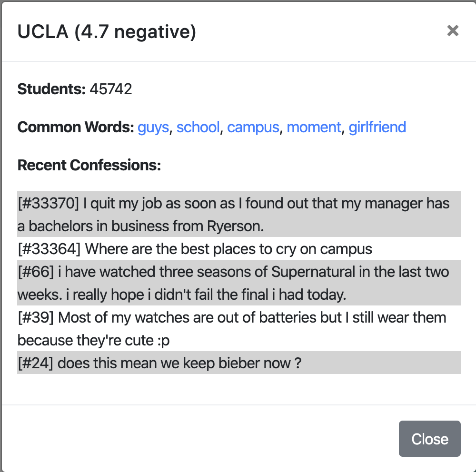Open the 'guys' common word link
This screenshot has width=476, height=472.
pyautogui.click(x=153, y=127)
